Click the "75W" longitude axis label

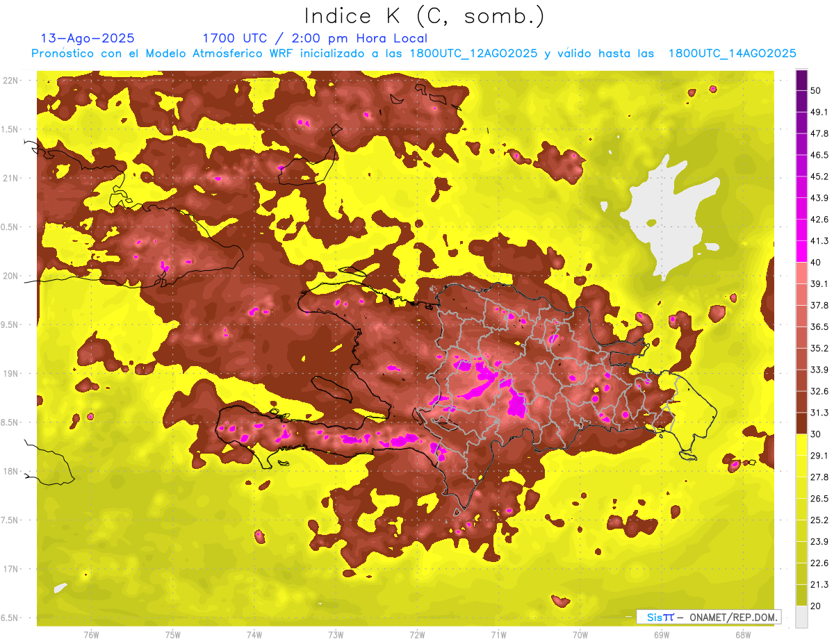click(x=172, y=635)
